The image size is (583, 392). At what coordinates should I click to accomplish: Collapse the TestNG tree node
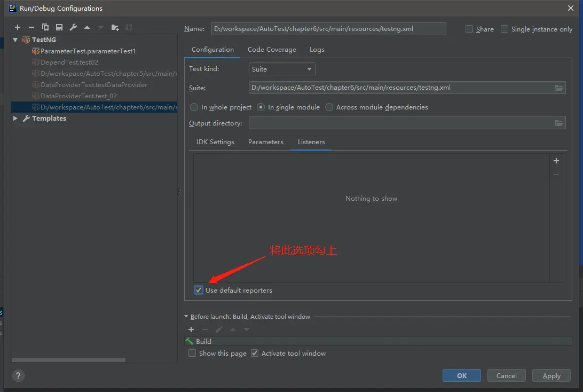15,40
